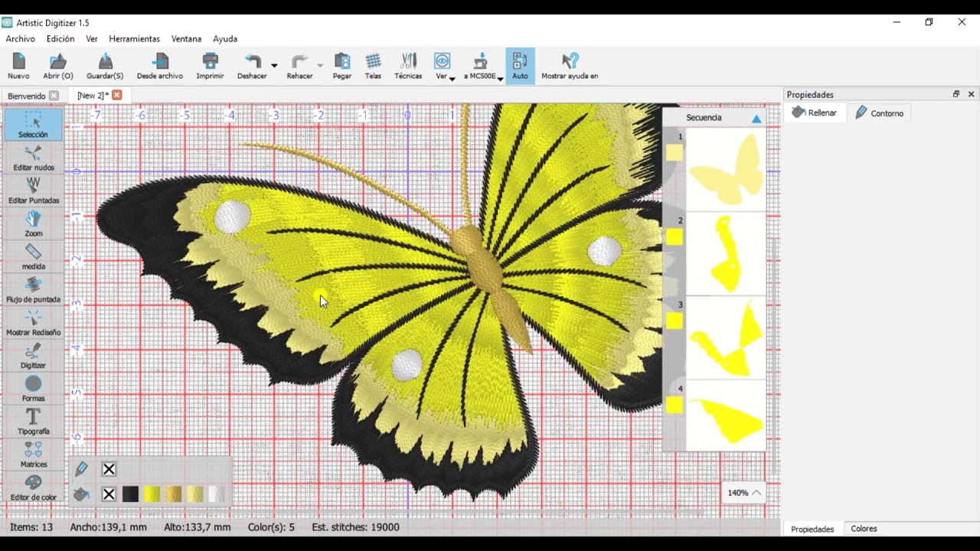Set fill color to none (X)
The height and width of the screenshot is (551, 980).
[109, 494]
